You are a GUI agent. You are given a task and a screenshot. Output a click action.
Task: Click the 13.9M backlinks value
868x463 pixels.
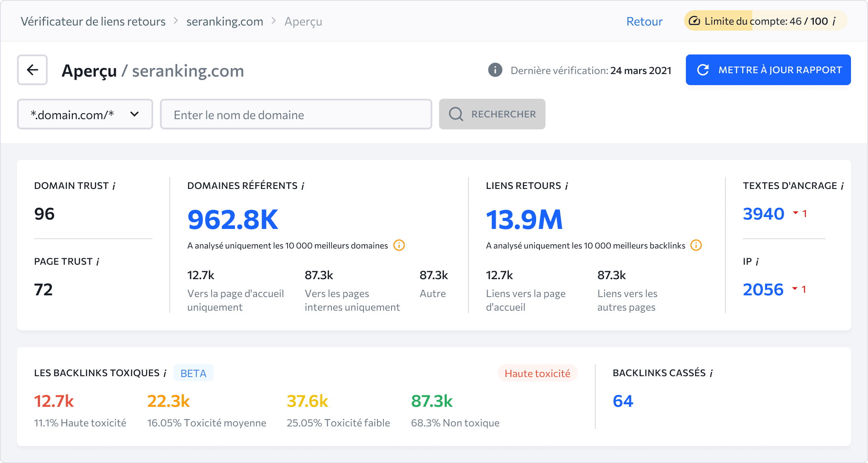pyautogui.click(x=524, y=220)
